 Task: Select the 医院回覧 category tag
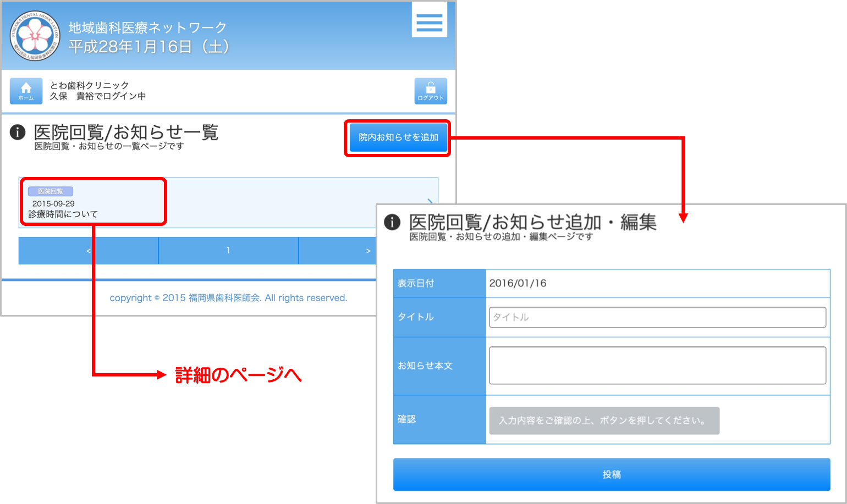tap(50, 191)
